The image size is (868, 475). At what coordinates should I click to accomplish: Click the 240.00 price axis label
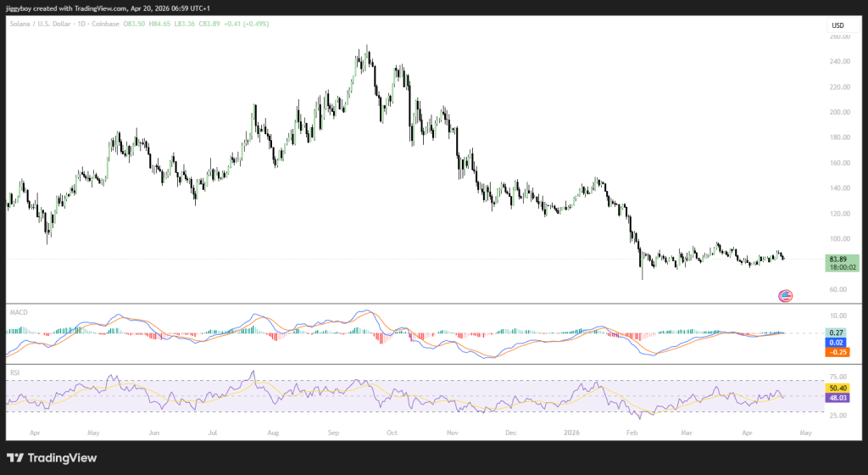click(x=840, y=61)
